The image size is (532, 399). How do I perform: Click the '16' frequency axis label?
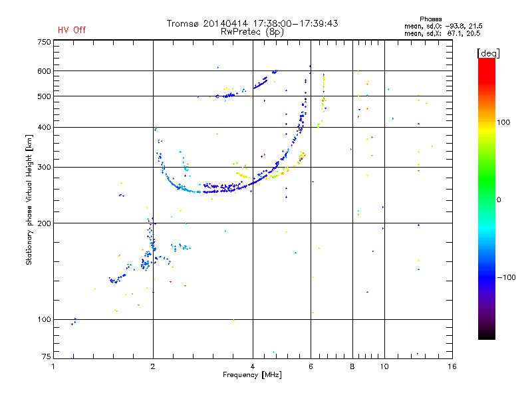[x=452, y=366]
